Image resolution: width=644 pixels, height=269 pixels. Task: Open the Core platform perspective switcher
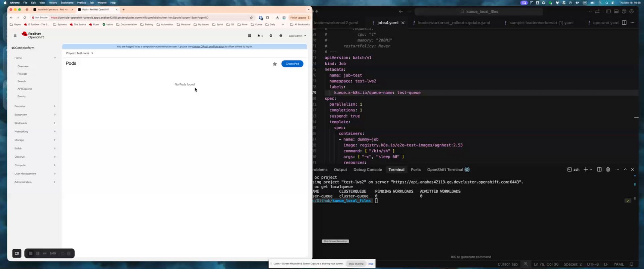[23, 48]
